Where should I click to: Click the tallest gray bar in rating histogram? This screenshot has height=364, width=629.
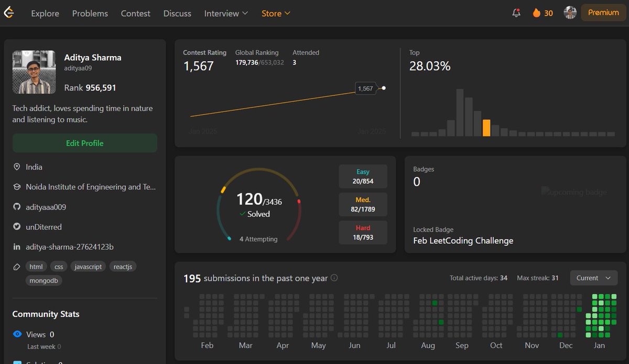click(x=460, y=113)
